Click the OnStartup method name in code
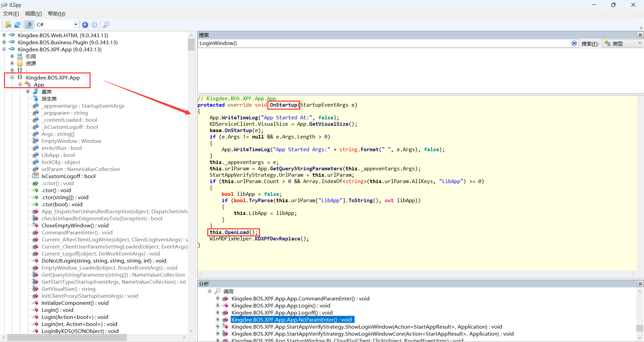 (x=283, y=105)
